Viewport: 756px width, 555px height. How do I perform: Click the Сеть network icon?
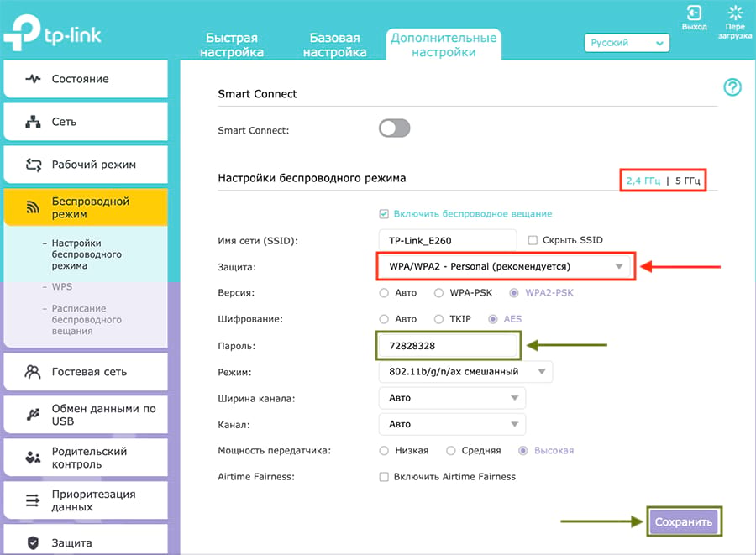33,122
